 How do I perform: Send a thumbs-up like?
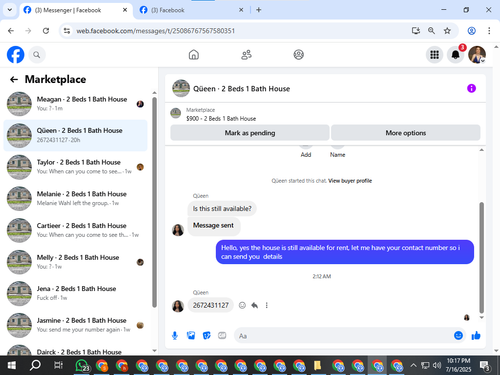(x=476, y=336)
